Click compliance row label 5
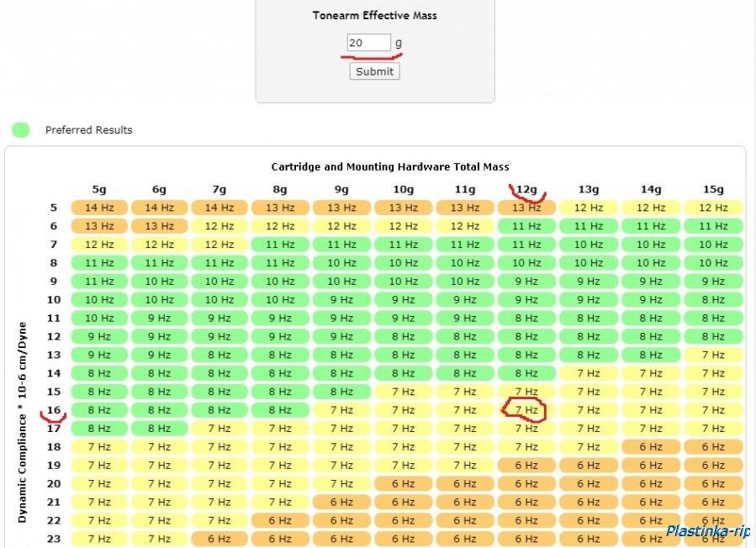The height and width of the screenshot is (548, 756). [54, 208]
